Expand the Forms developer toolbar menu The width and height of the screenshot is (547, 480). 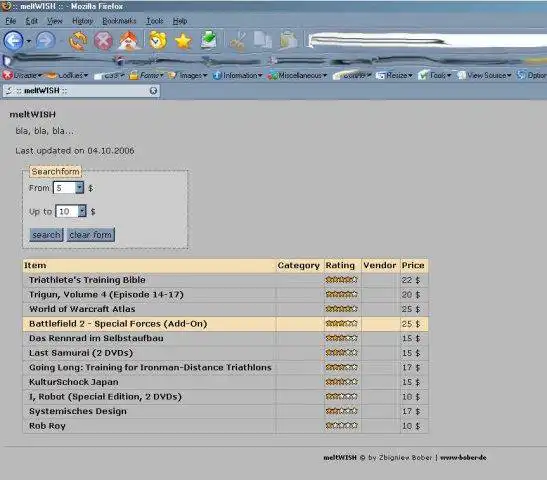tap(147, 75)
